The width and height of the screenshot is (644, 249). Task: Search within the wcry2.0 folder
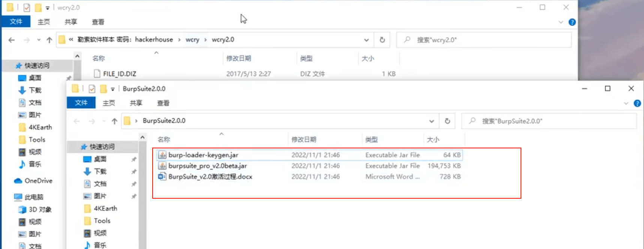pos(484,40)
